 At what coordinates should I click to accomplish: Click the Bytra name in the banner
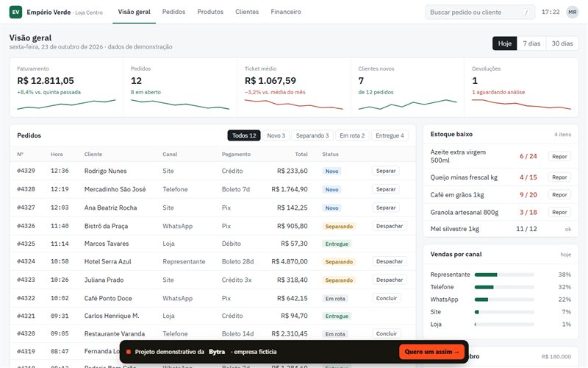(x=217, y=352)
